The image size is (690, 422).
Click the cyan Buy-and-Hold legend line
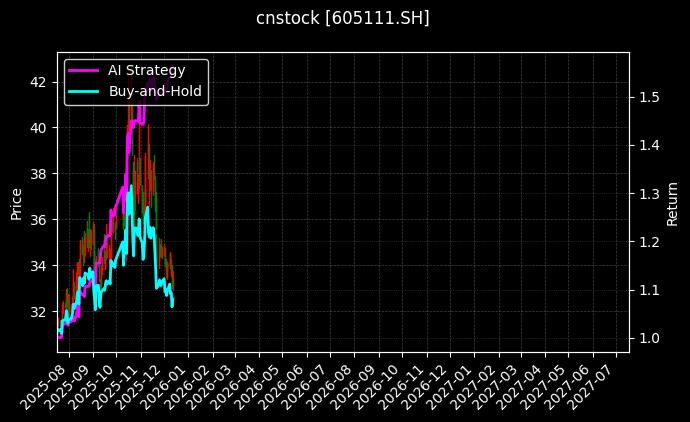coord(83,91)
